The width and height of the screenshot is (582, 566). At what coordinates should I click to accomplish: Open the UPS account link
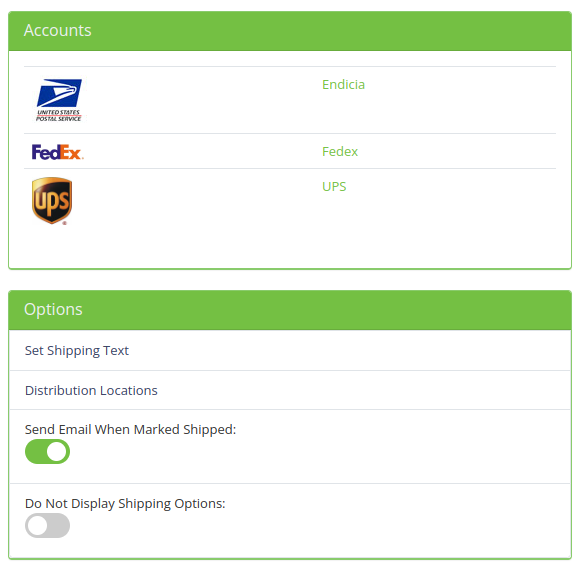click(334, 186)
